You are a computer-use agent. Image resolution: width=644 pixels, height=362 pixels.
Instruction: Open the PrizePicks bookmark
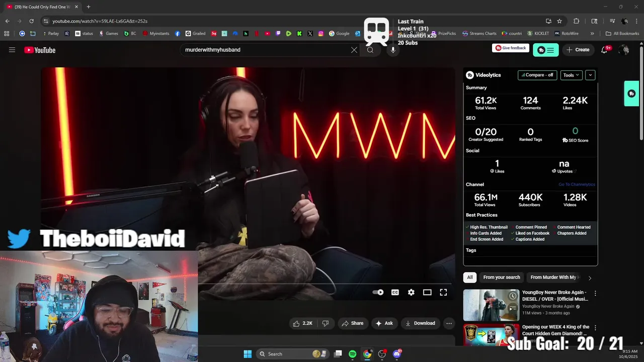coord(444,34)
